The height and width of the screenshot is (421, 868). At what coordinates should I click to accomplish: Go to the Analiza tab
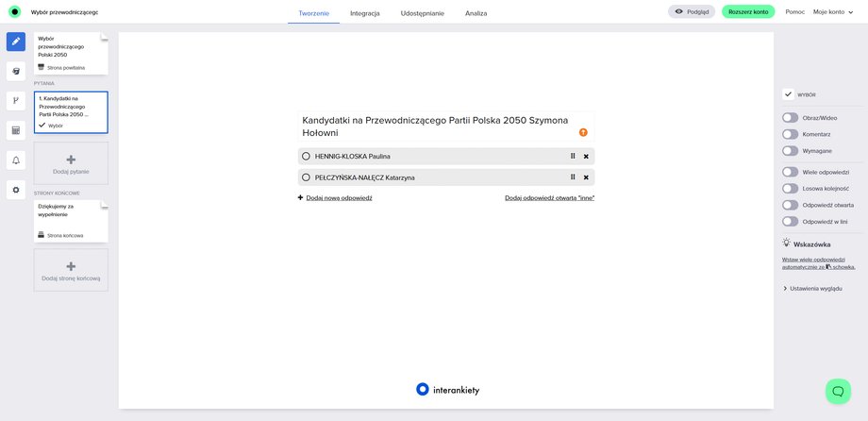[x=476, y=13]
